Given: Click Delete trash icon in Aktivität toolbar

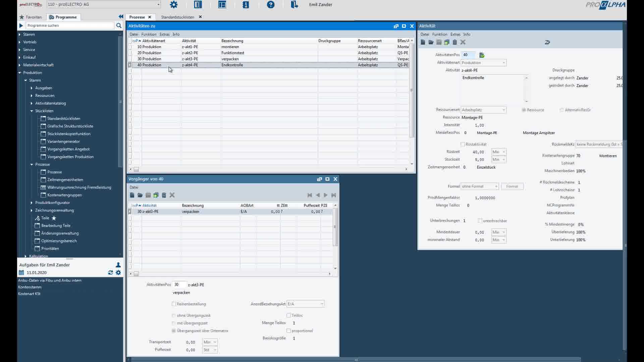Looking at the screenshot, I should [x=455, y=42].
